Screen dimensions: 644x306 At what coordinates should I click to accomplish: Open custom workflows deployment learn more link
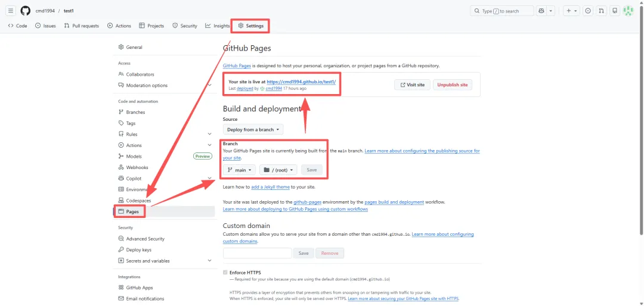pyautogui.click(x=295, y=209)
